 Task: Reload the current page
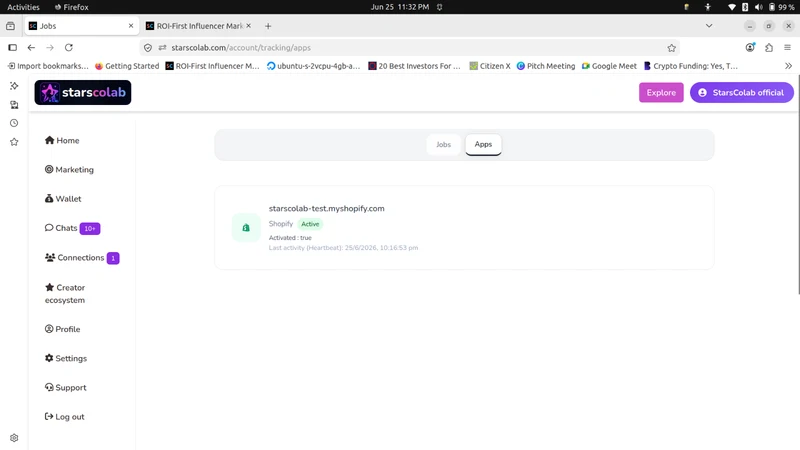68,47
